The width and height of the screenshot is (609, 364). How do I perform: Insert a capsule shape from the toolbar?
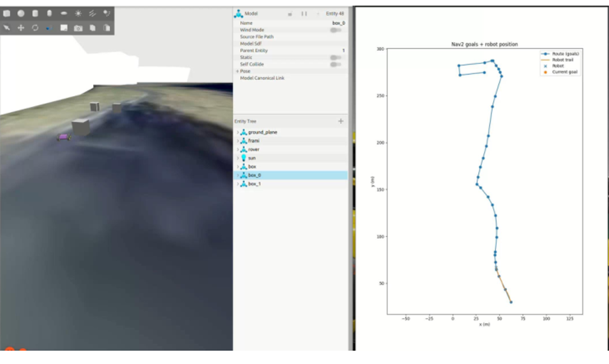click(x=49, y=13)
